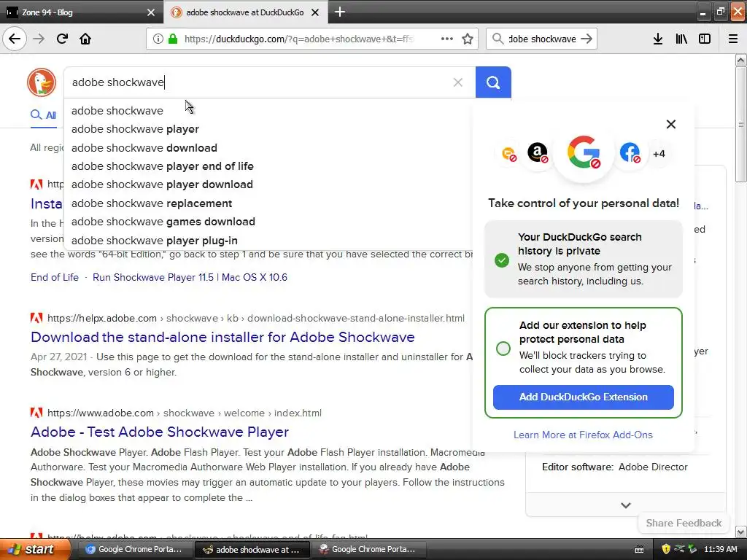This screenshot has width=747, height=560.
Task: Select the All search results tab
Action: 43,114
